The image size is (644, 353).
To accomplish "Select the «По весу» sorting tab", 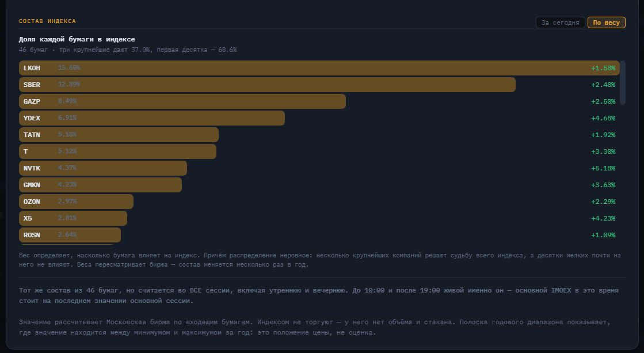I will coord(606,22).
